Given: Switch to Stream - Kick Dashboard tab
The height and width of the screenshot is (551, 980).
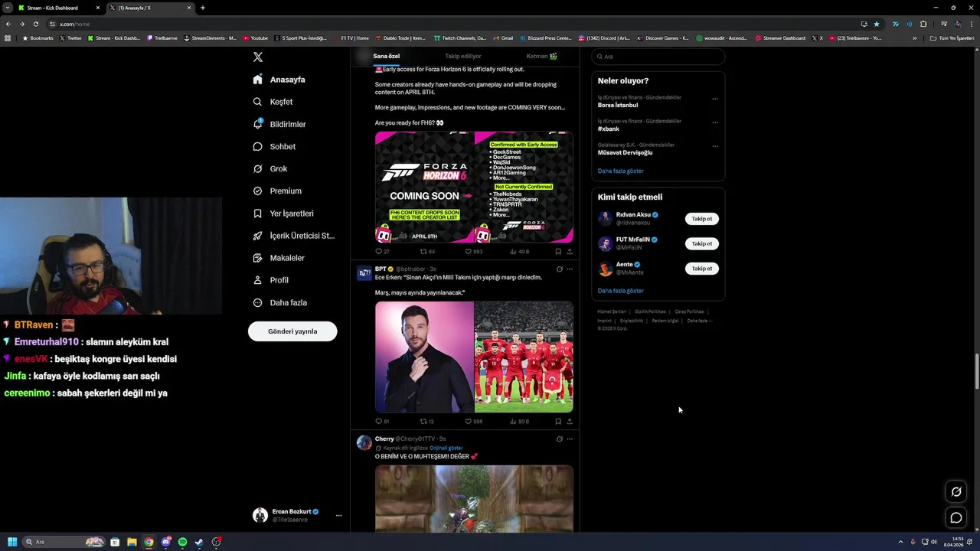Looking at the screenshot, I should pyautogui.click(x=60, y=8).
